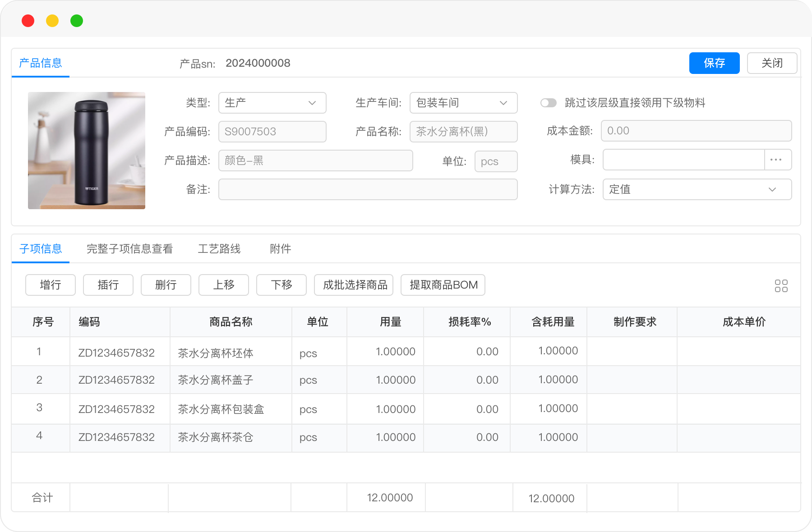Image resolution: width=812 pixels, height=532 pixels.
Task: Click the 上移 button
Action: coord(224,285)
